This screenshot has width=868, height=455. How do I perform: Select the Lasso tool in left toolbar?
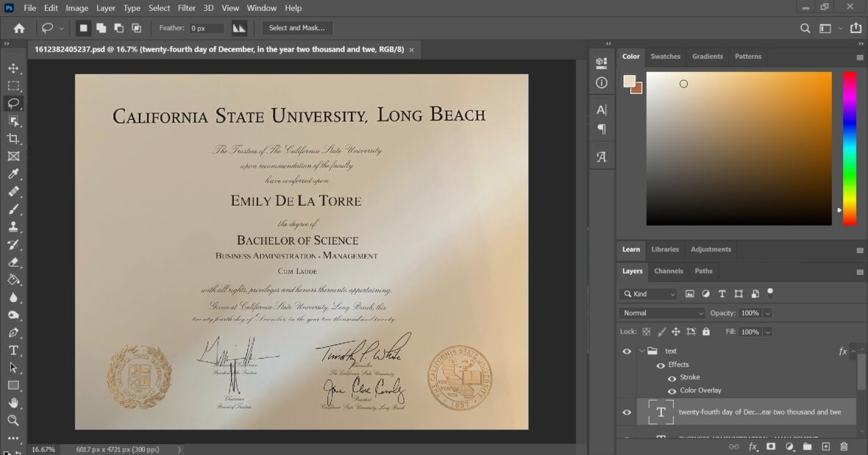(13, 104)
